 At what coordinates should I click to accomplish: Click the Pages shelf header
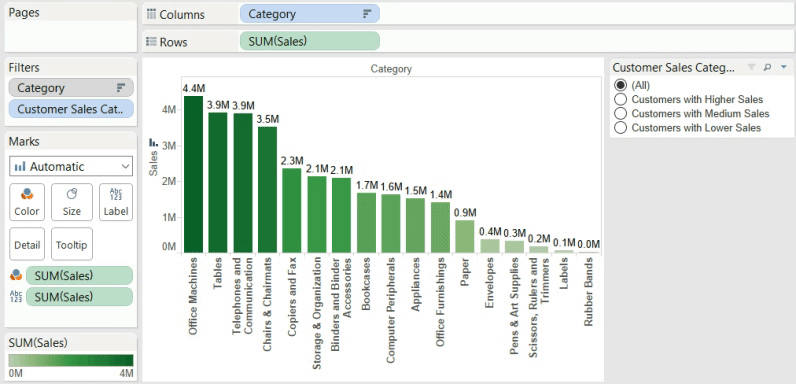[24, 13]
